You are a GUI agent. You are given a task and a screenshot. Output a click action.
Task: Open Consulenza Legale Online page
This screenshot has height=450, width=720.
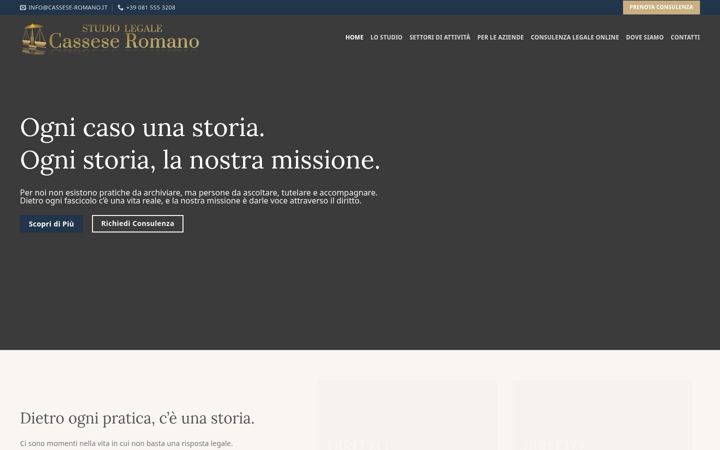click(574, 37)
